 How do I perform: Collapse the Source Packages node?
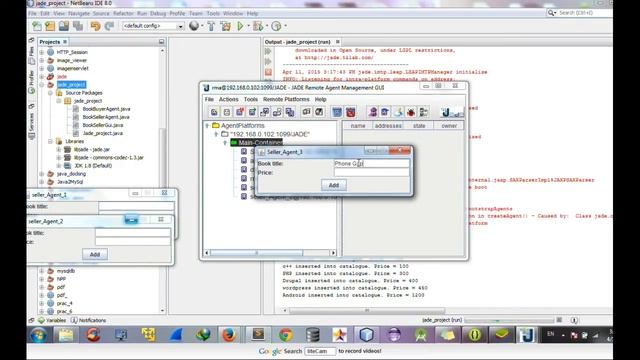pyautogui.click(x=50, y=93)
